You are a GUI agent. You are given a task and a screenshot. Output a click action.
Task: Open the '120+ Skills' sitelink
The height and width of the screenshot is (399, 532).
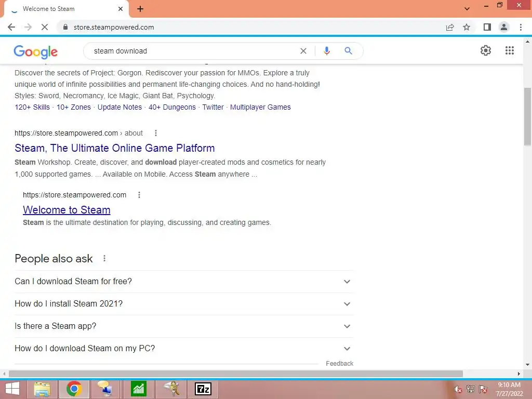click(x=32, y=107)
